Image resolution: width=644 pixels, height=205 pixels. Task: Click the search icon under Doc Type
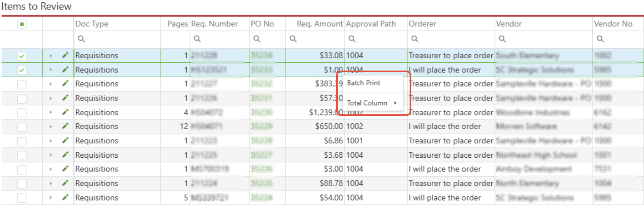click(81, 39)
